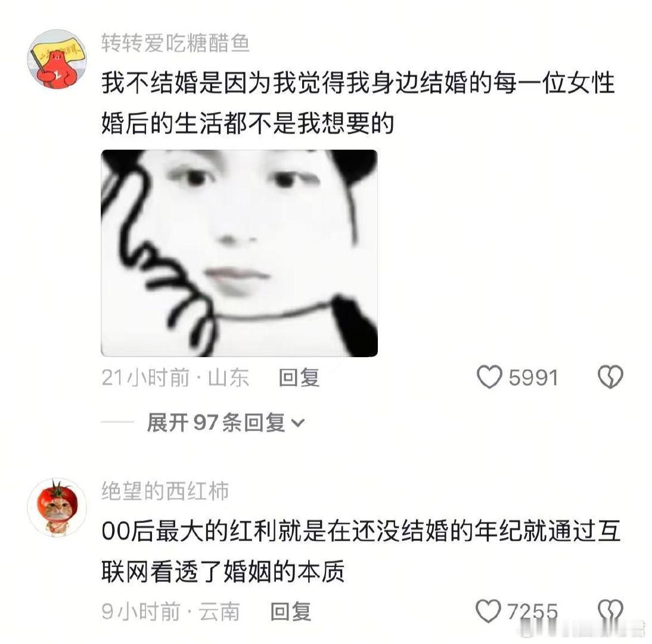Screen dimensions: 652x644
Task: Dislike the Shandong user's comment
Action: click(610, 377)
